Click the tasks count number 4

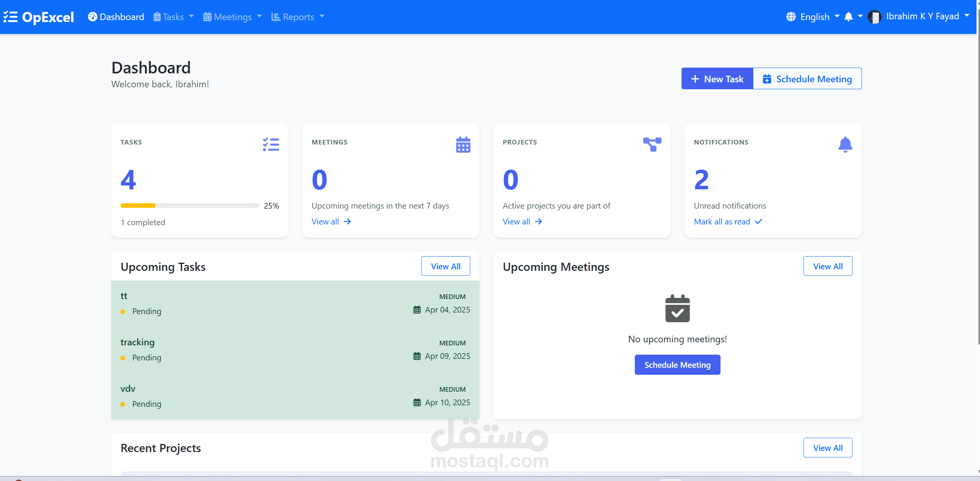point(128,180)
